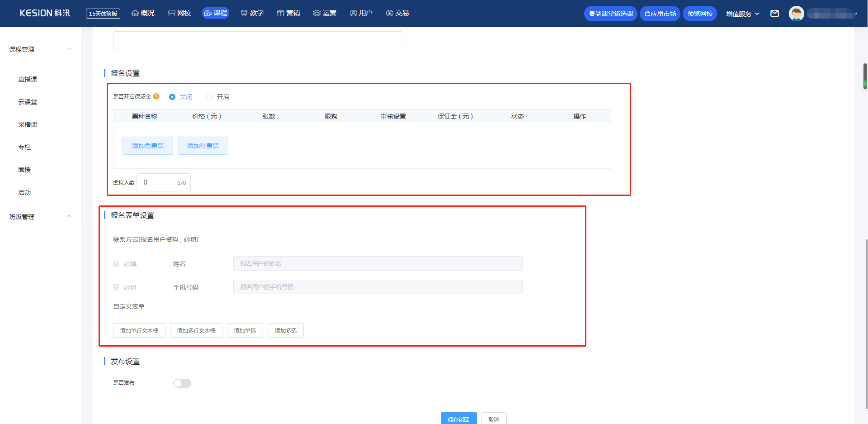This screenshot has height=424, width=868.
Task: Open 直播课 in the sidebar
Action: click(x=28, y=79)
